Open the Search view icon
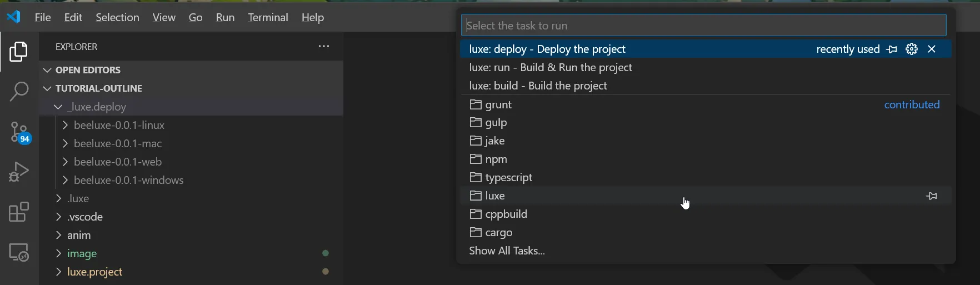 [19, 92]
